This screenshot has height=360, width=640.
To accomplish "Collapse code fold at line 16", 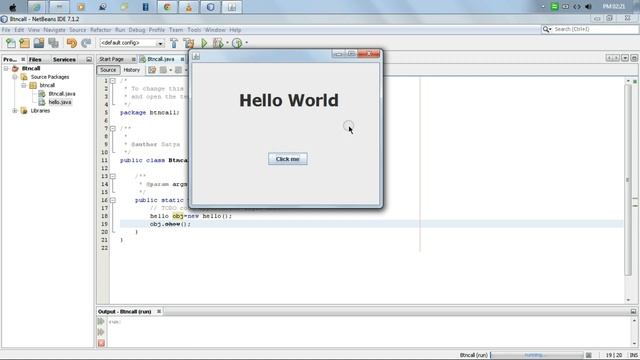I will pos(113,200).
